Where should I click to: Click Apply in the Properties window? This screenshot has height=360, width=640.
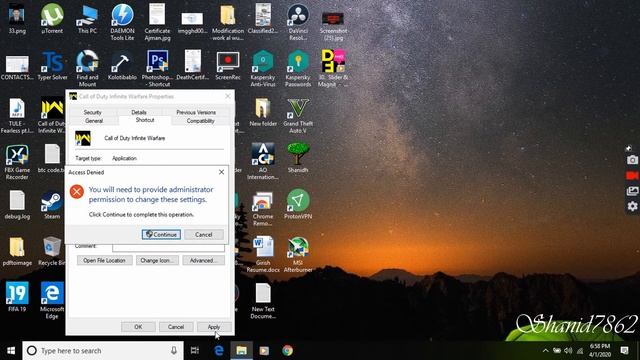[x=214, y=327]
